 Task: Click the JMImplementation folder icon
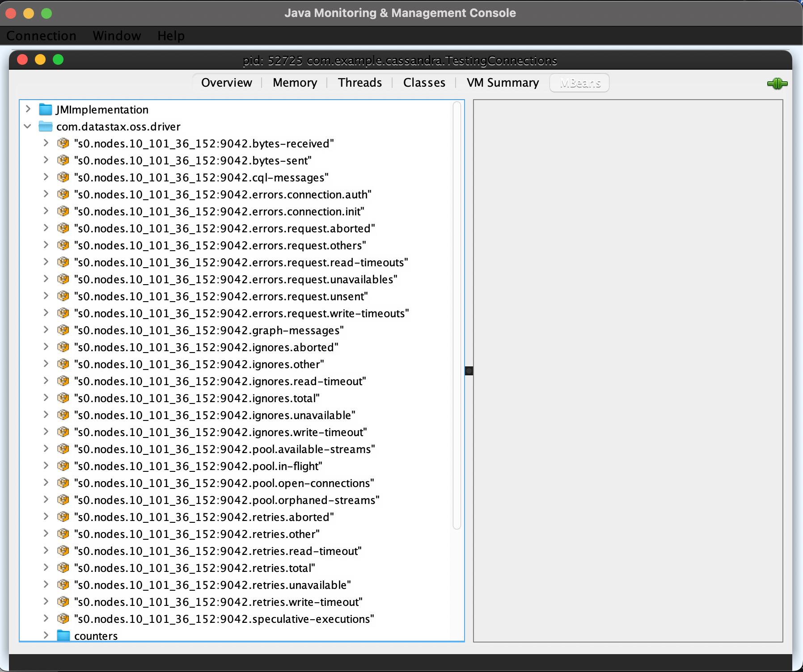click(45, 109)
